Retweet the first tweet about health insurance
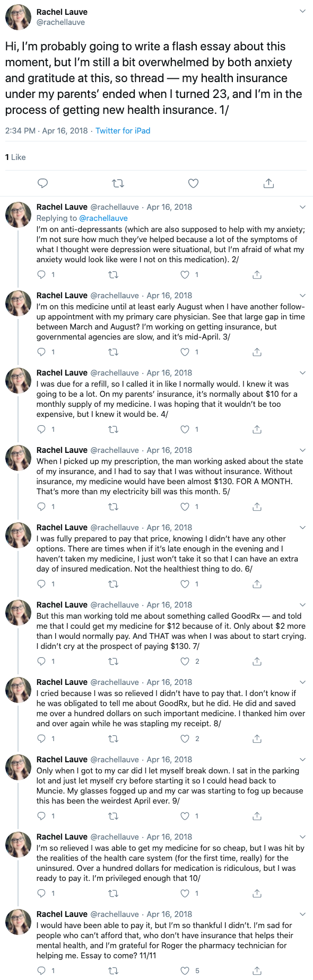The image size is (313, 980). click(118, 183)
